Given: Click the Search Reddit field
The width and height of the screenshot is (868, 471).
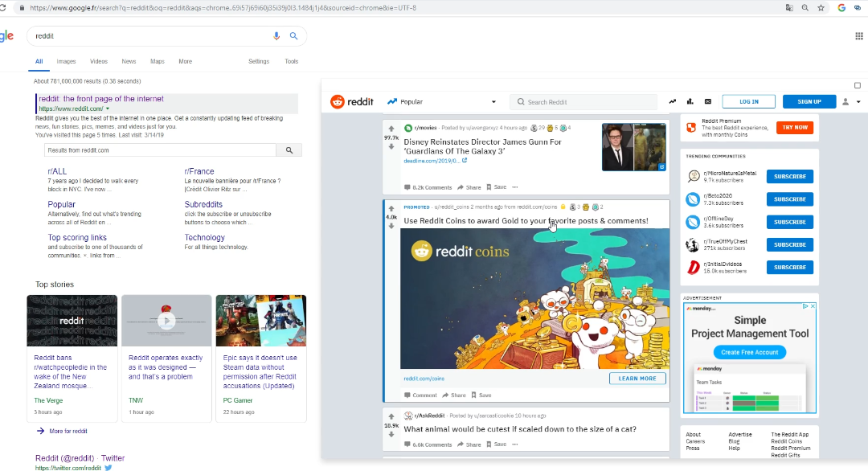Looking at the screenshot, I should click(583, 102).
